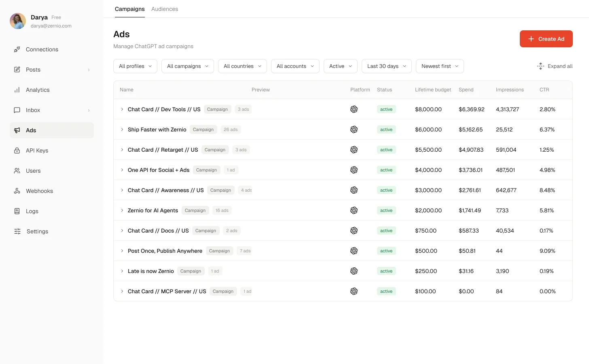Image resolution: width=589 pixels, height=364 pixels.
Task: Click the Impressions column header
Action: [510, 90]
